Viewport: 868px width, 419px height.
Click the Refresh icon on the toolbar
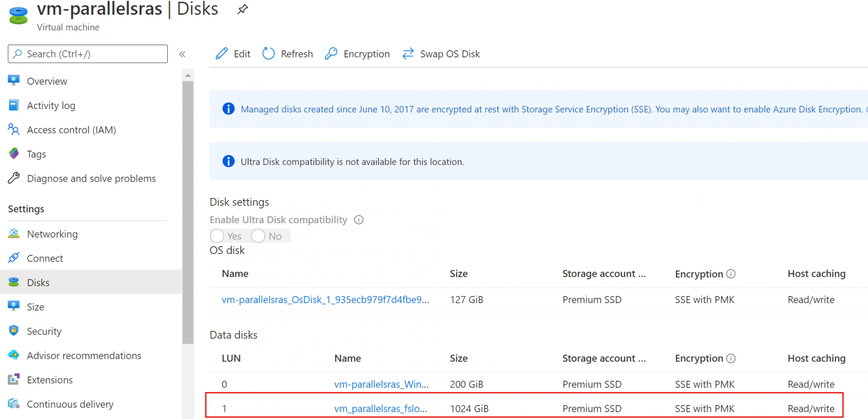[267, 53]
